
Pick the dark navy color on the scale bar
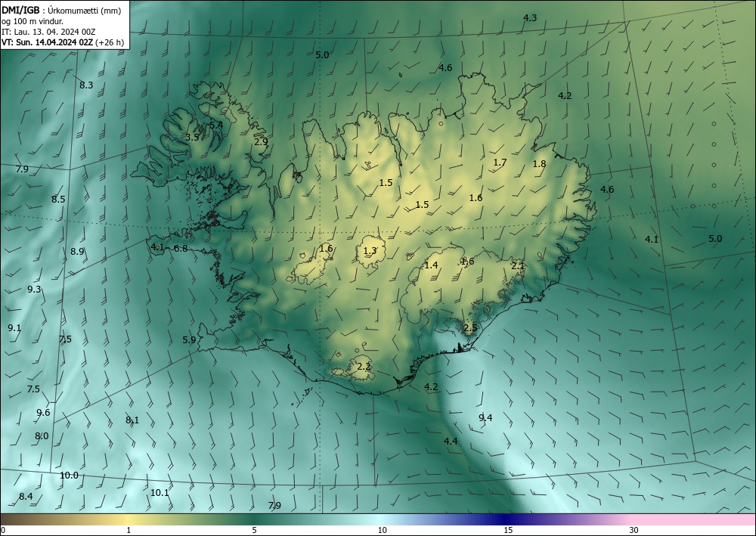point(507,519)
